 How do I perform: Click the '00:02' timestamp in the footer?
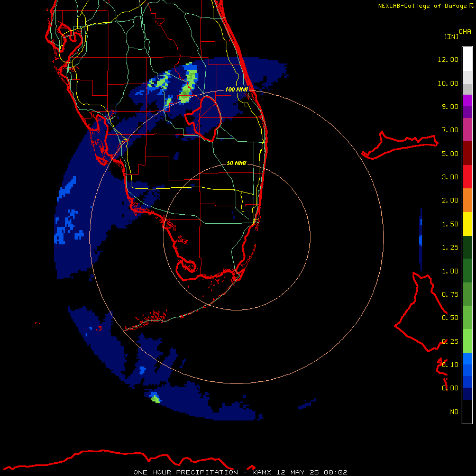pyautogui.click(x=335, y=472)
